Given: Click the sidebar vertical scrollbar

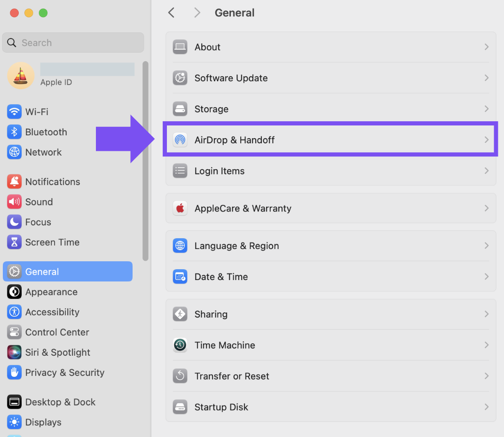Looking at the screenshot, I should click(145, 161).
